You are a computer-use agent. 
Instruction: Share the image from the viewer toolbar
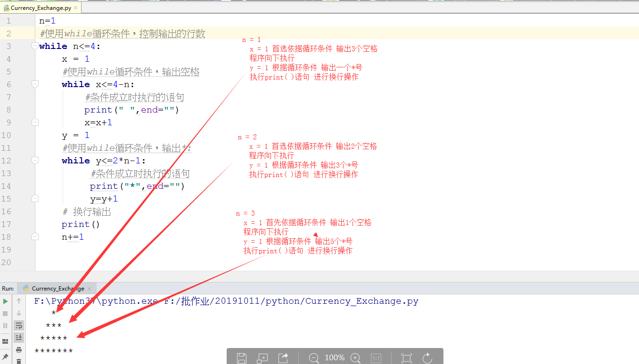point(283,358)
